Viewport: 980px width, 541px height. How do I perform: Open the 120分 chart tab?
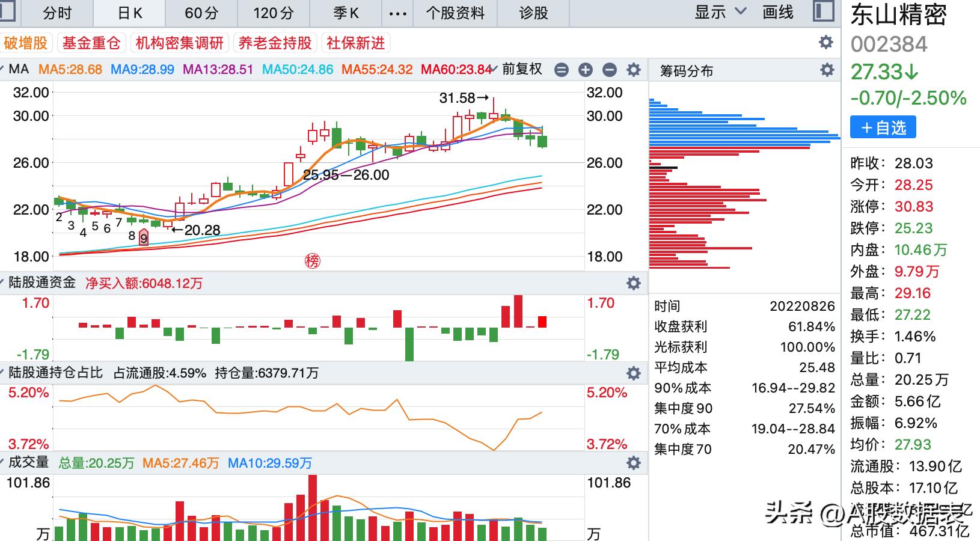[x=274, y=13]
